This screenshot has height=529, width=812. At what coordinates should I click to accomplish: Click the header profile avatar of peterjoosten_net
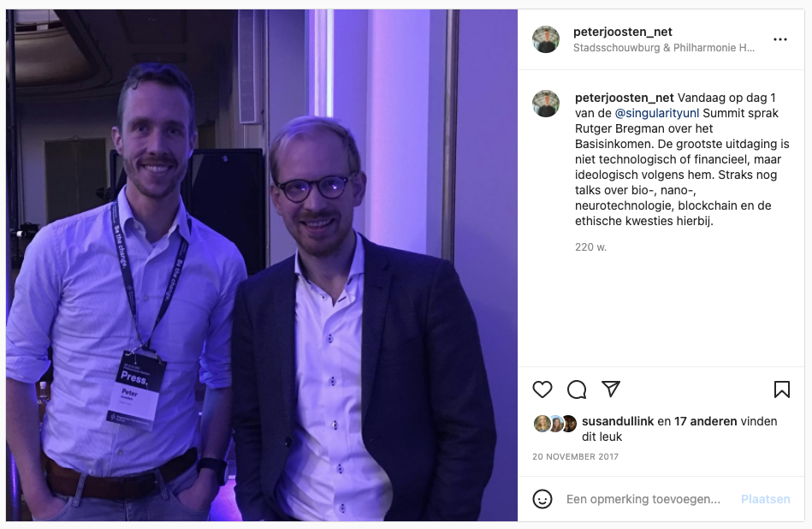pos(546,39)
